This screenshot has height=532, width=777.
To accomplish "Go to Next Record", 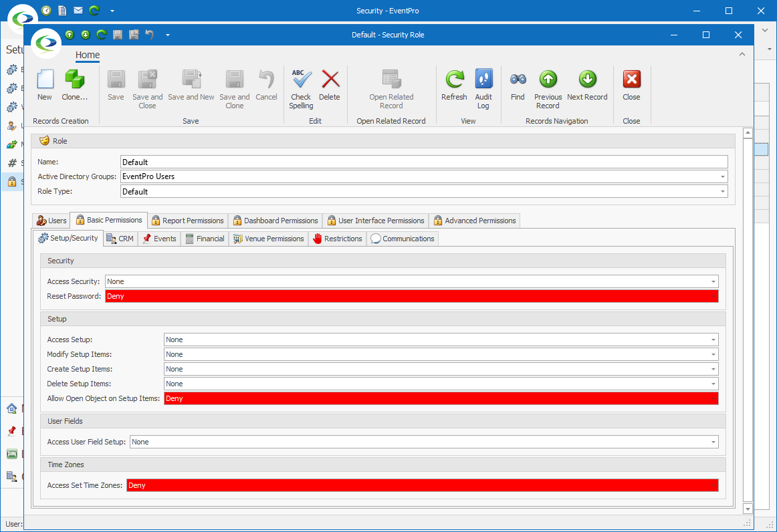I will pyautogui.click(x=587, y=85).
